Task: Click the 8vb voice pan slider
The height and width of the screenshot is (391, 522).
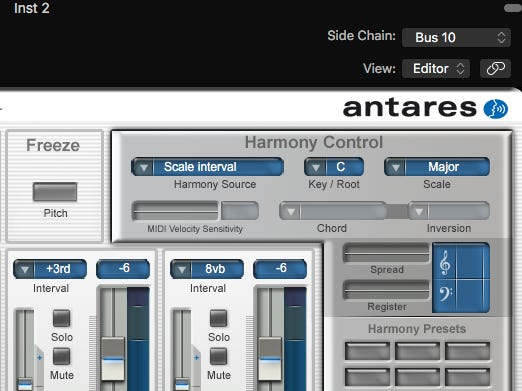Action: coord(182,350)
